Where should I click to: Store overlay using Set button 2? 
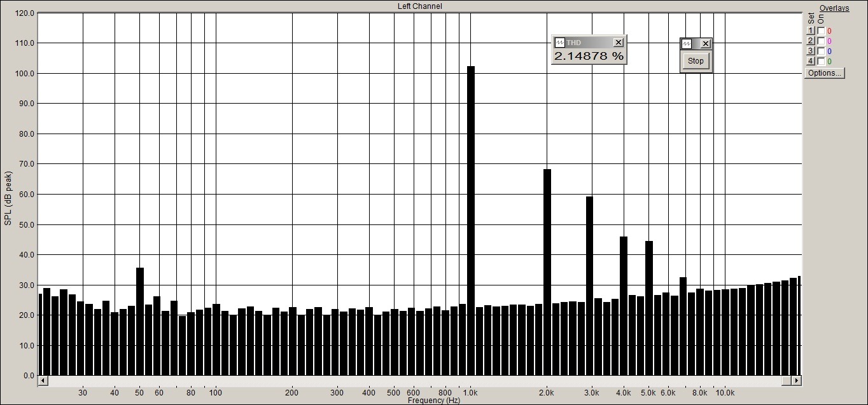pyautogui.click(x=811, y=41)
